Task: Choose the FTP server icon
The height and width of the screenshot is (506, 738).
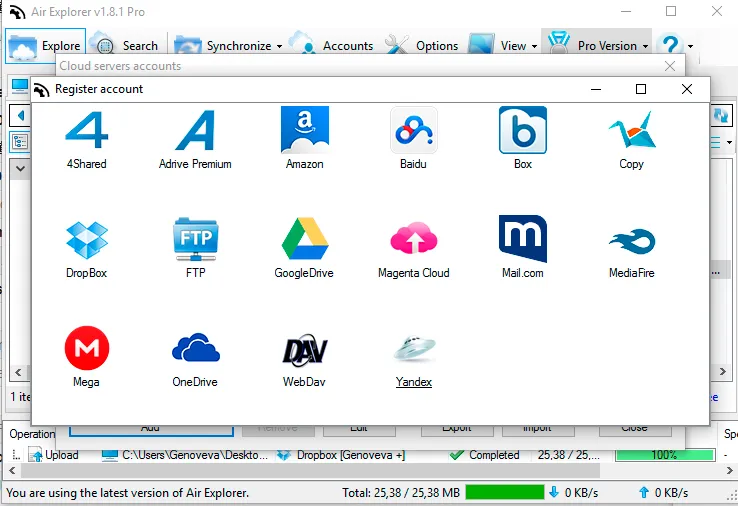Action: tap(195, 239)
